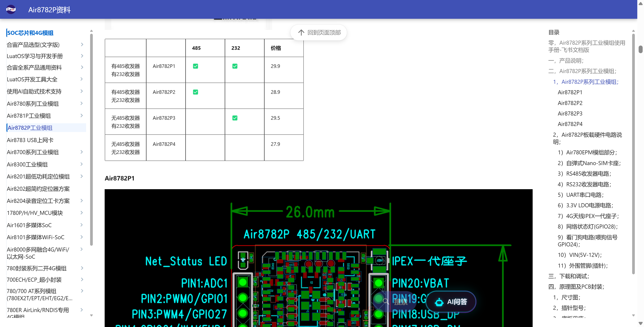The image size is (644, 327).
Task: Jump to 三，下载和调试 in 目录
Action: (569, 276)
